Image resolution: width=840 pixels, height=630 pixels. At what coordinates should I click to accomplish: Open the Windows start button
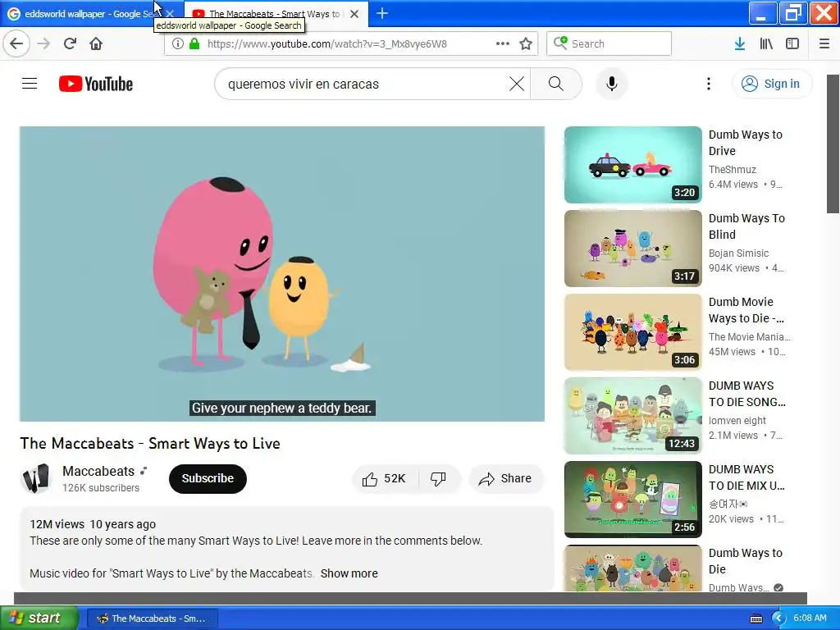(x=39, y=618)
